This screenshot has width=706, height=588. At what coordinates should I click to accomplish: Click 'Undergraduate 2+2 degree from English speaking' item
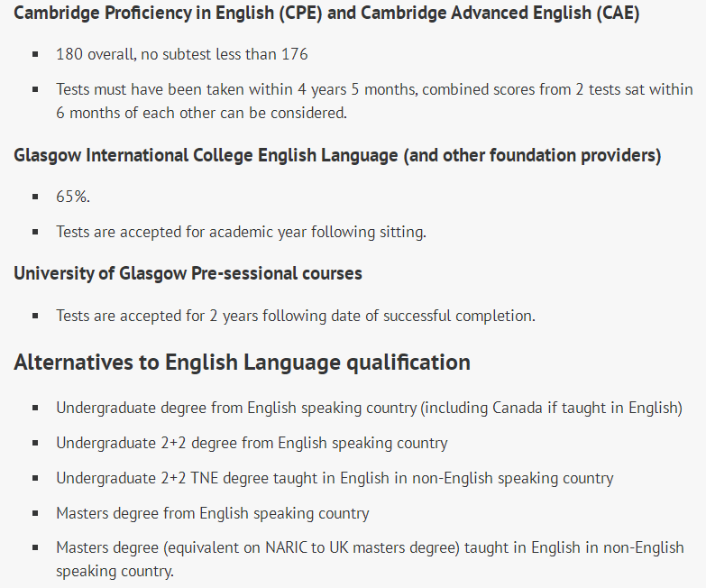252,443
